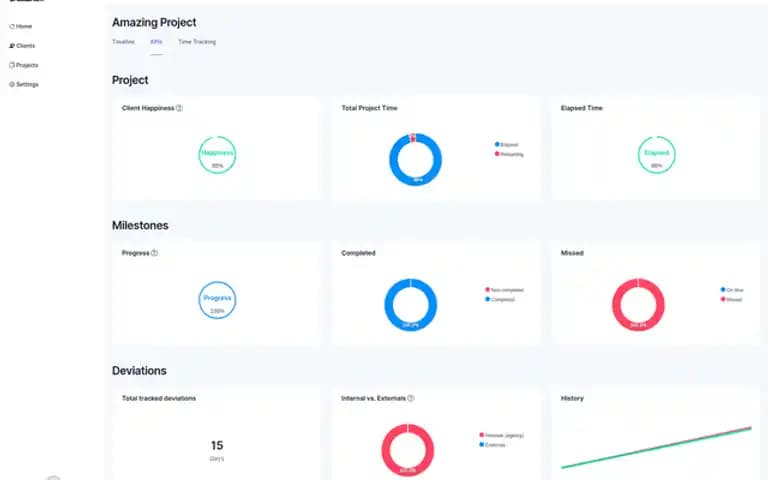Click the Progress help icon

coord(154,253)
